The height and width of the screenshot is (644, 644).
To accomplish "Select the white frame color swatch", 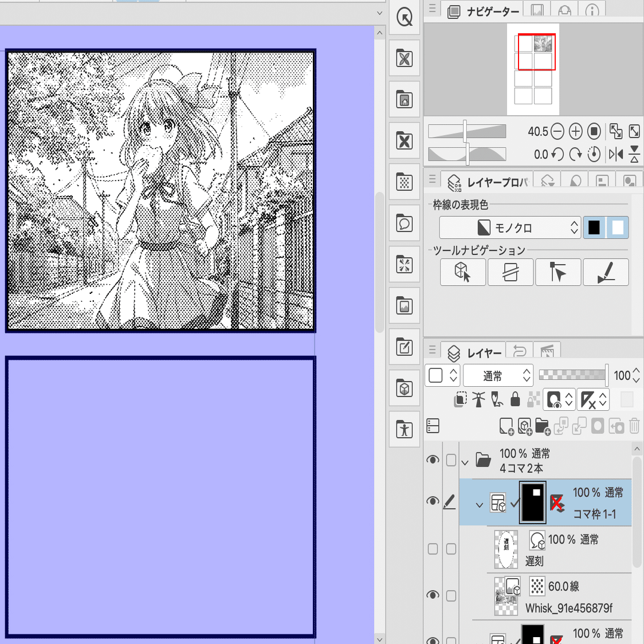I will [617, 227].
